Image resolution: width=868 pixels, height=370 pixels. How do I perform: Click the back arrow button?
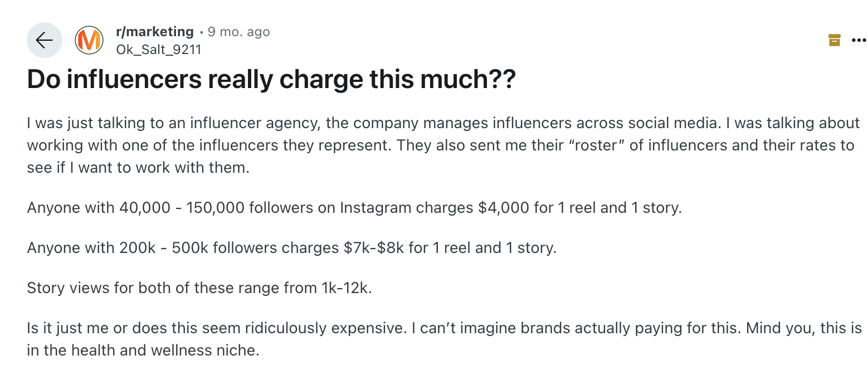point(44,40)
